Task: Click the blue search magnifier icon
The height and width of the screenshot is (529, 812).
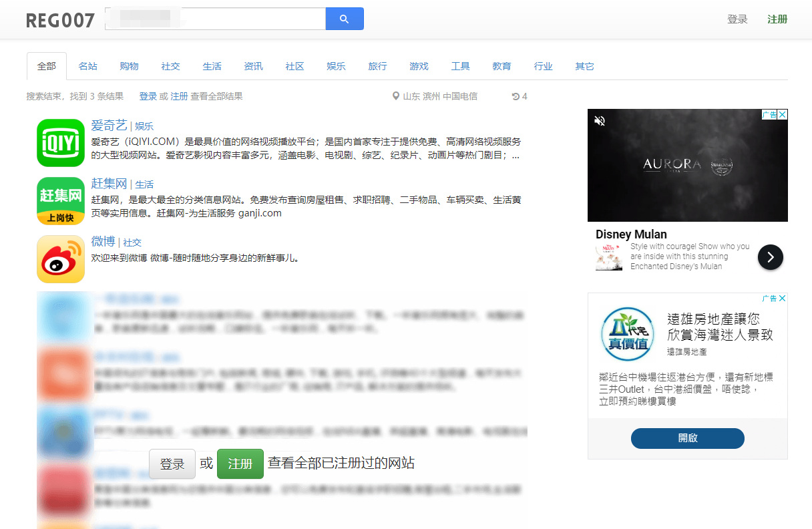Action: (344, 19)
